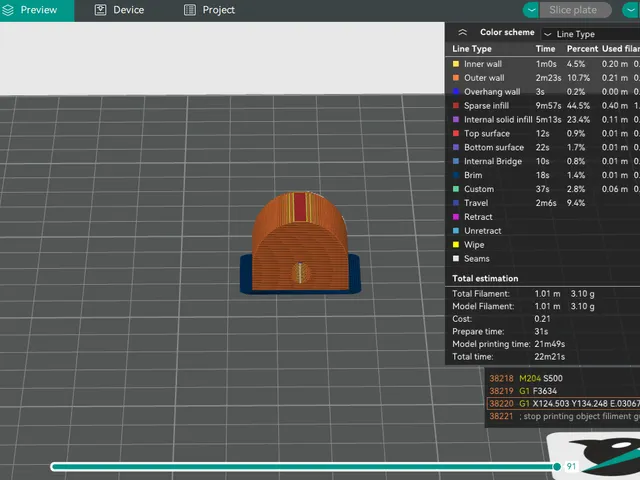The width and height of the screenshot is (640, 480).
Task: Toggle Inner wall color swatch
Action: click(x=456, y=64)
